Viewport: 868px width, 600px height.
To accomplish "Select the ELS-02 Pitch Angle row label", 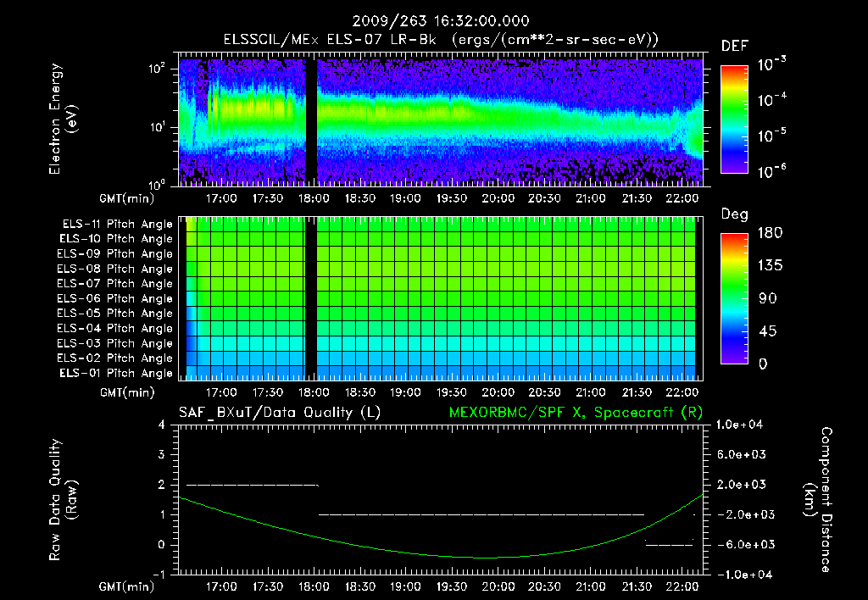I will tap(115, 358).
